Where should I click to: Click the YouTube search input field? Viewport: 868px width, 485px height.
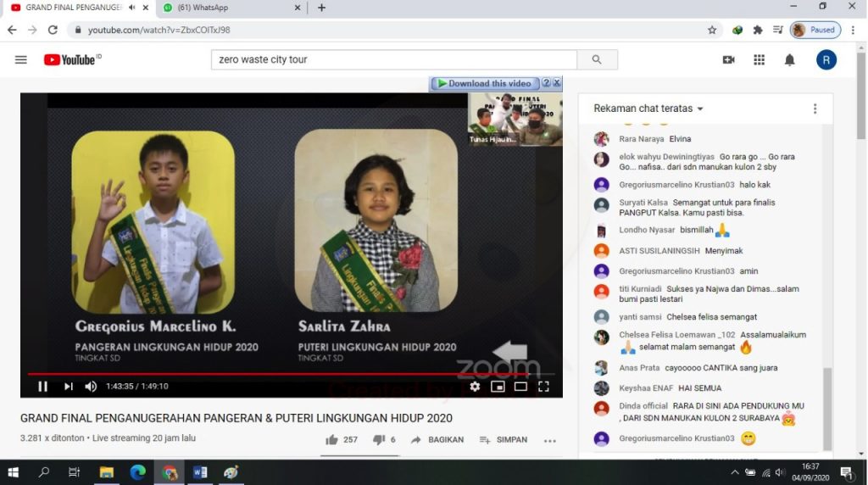pyautogui.click(x=393, y=60)
